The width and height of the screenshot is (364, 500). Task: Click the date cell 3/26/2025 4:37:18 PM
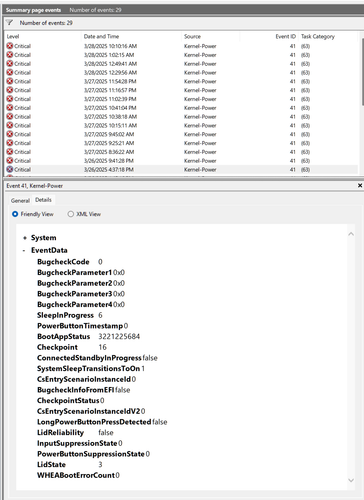point(109,169)
